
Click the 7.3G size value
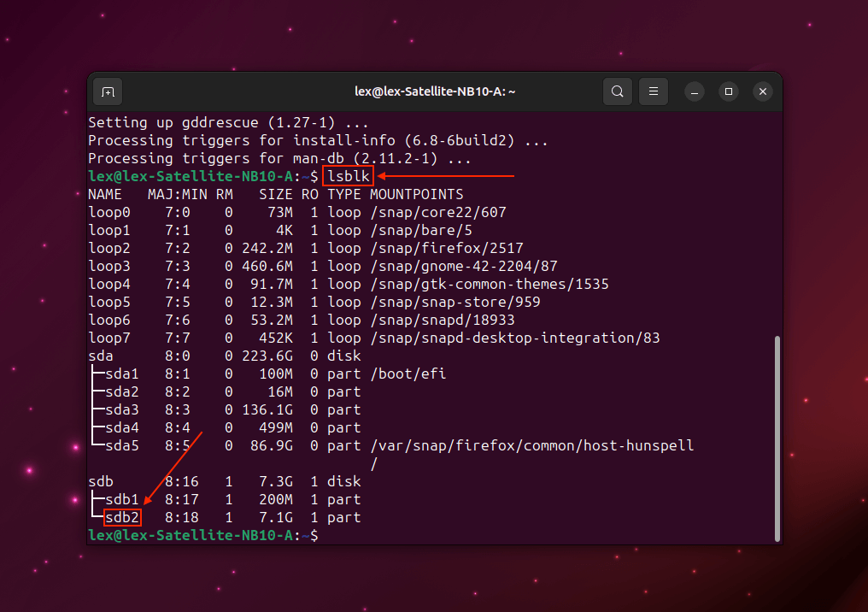[x=276, y=481]
